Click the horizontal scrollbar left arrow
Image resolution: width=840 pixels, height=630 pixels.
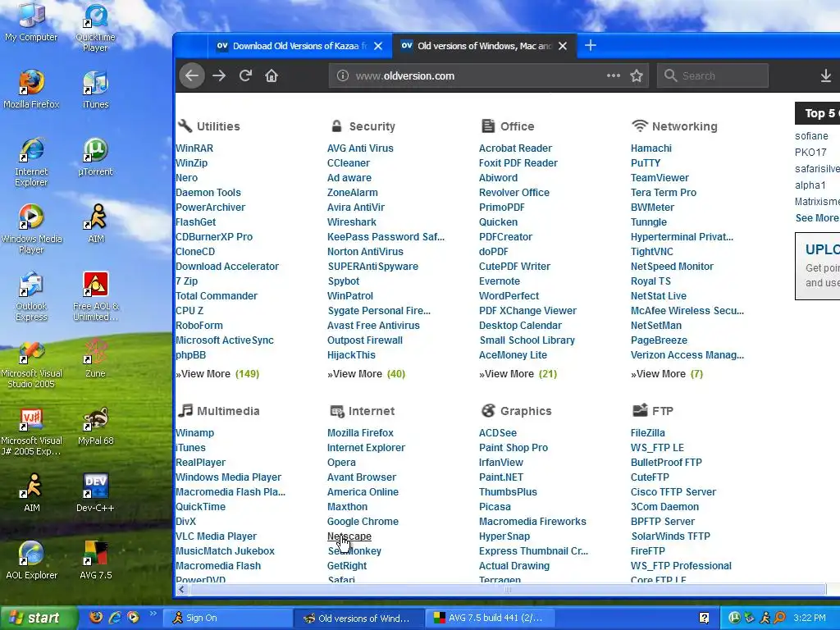(181, 589)
